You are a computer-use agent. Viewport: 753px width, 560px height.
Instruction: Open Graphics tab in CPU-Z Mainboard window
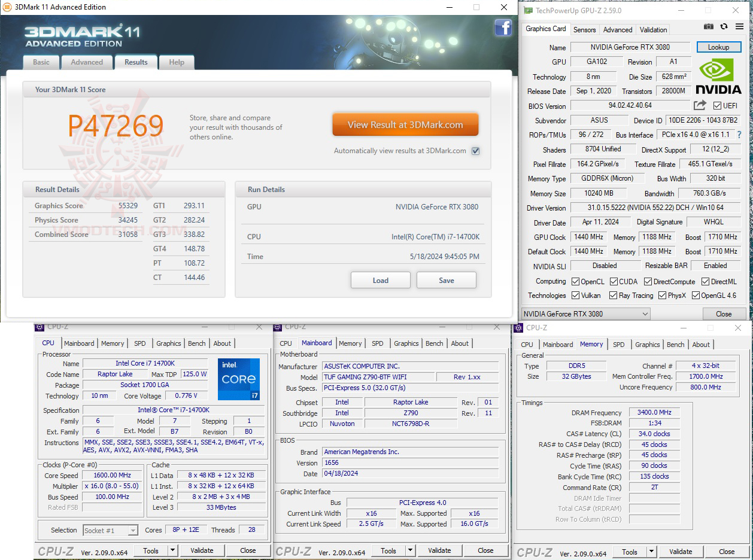coord(406,343)
